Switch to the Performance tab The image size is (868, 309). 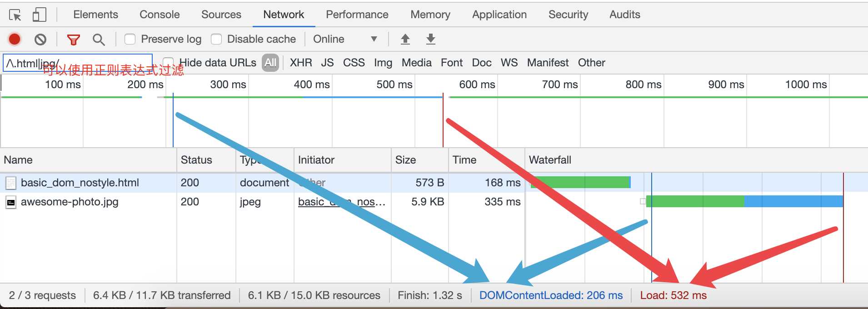tap(357, 15)
